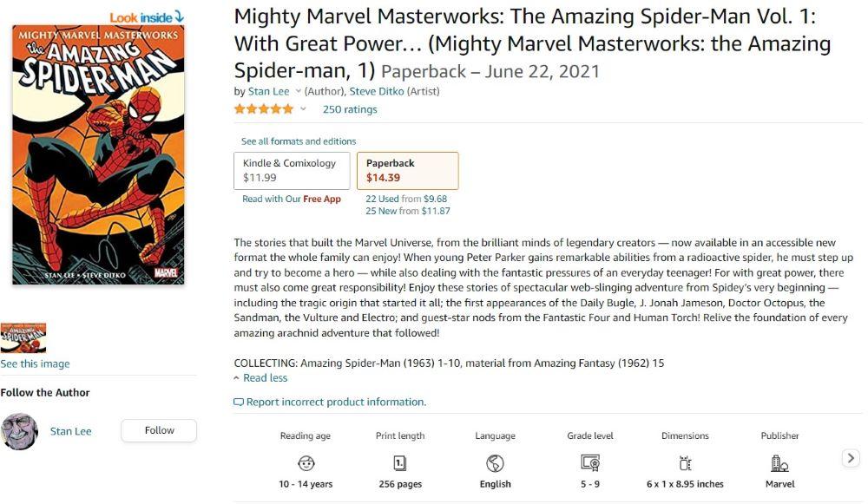Viewport: 868px width, 504px height.
Task: Click the Dimensions ruler icon
Action: click(x=685, y=462)
